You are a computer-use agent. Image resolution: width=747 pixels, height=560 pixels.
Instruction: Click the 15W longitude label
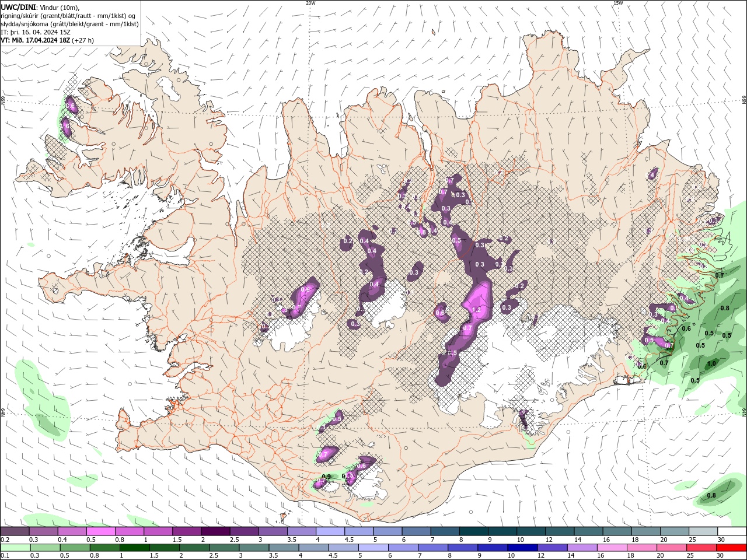tap(618, 3)
